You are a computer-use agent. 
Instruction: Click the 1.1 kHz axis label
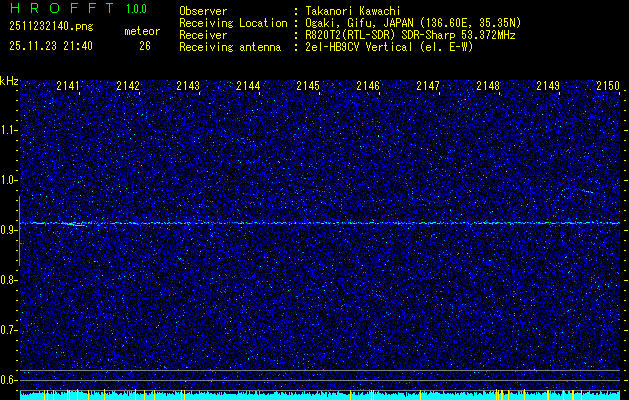click(x=8, y=130)
